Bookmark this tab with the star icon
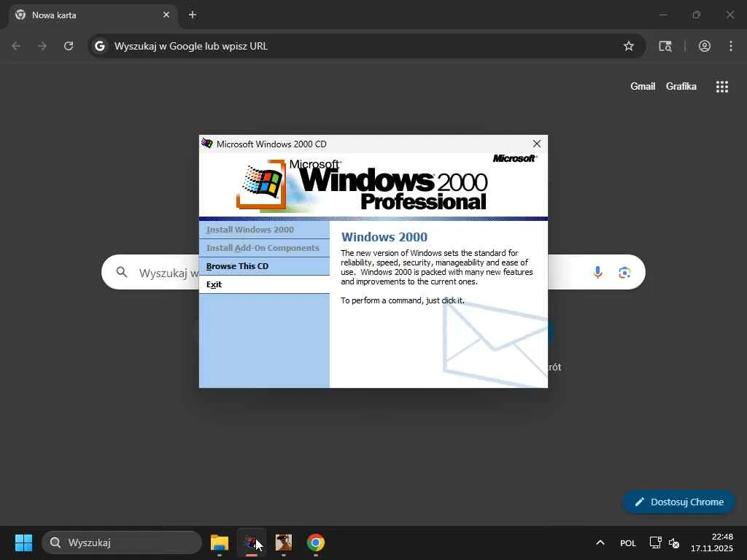The image size is (747, 560). pyautogui.click(x=629, y=46)
